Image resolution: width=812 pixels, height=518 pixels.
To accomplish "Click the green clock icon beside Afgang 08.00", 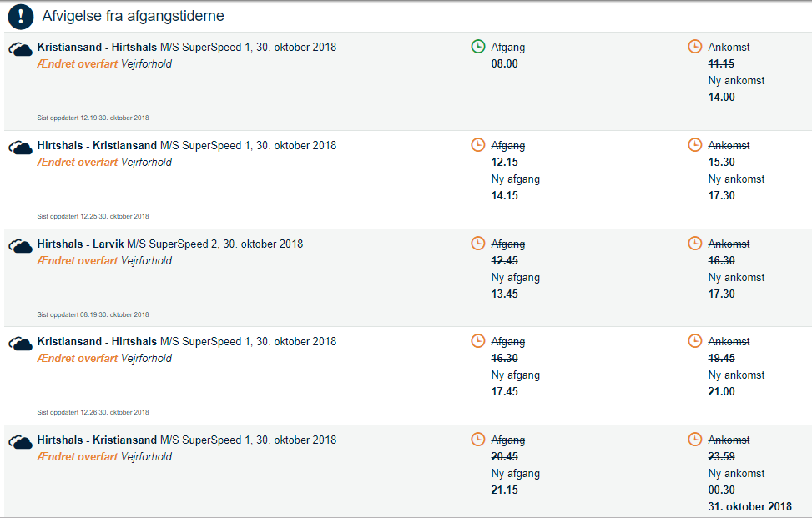I will pyautogui.click(x=478, y=47).
